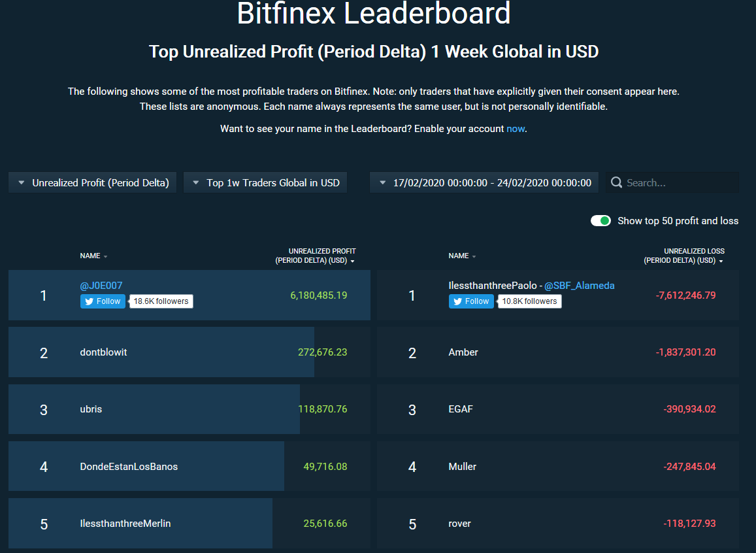The height and width of the screenshot is (553, 756).
Task: Click loss value -247,845.04
Action: pyautogui.click(x=689, y=467)
